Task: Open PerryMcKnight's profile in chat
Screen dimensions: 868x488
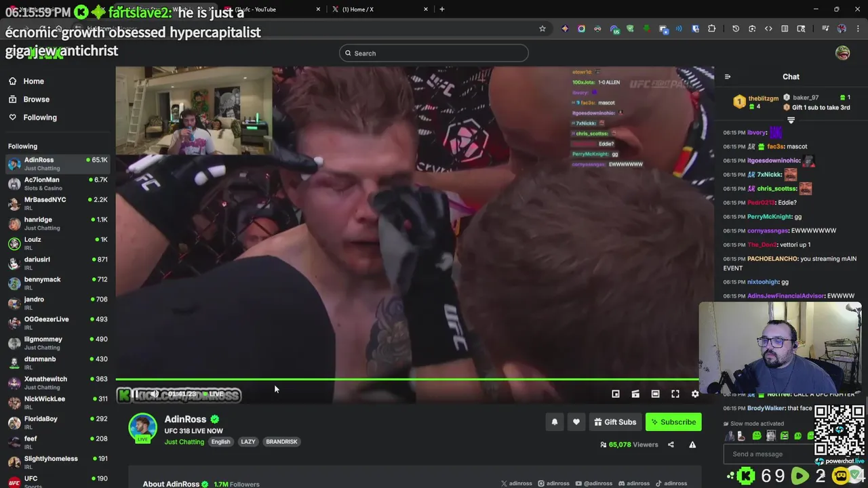Action: [x=769, y=217]
